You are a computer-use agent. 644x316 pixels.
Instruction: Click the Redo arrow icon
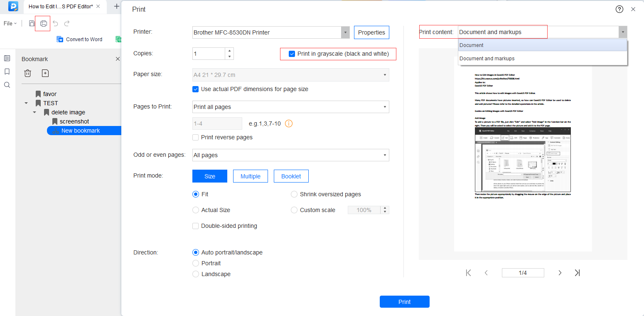point(67,23)
